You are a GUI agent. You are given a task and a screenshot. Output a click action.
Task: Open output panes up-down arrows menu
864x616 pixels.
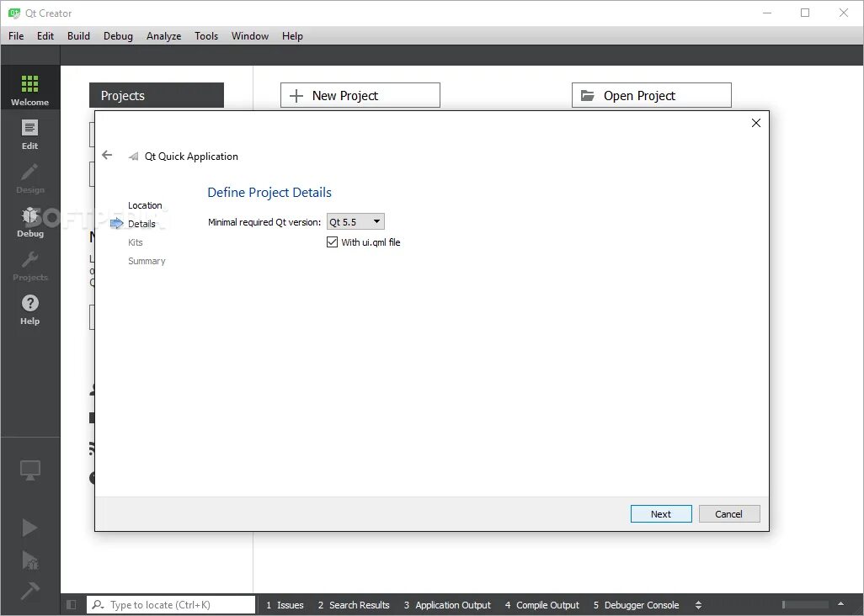(x=698, y=604)
